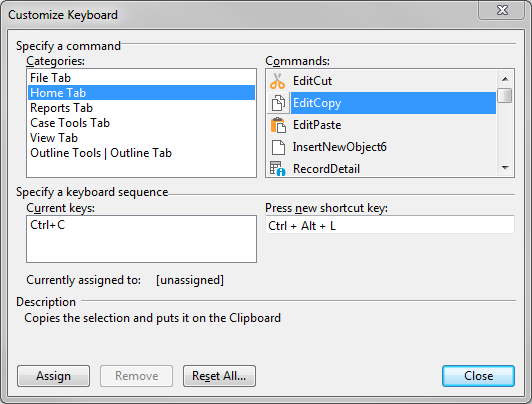Click the EditCut scissors icon

point(278,81)
